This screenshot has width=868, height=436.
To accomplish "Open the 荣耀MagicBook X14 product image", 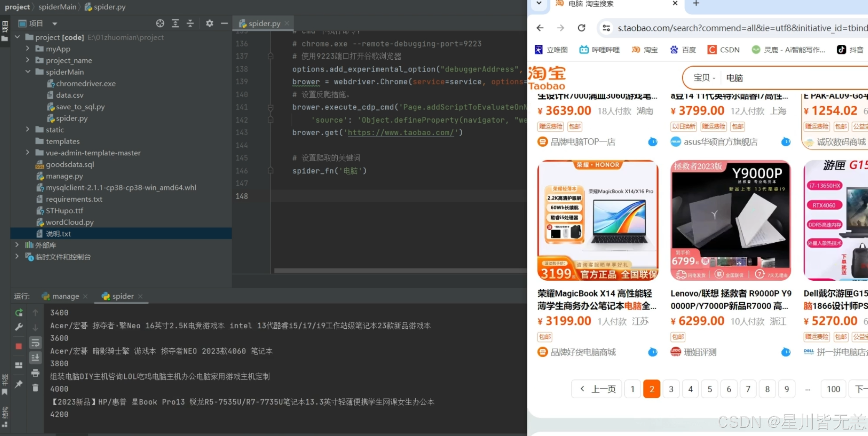I will pos(598,220).
